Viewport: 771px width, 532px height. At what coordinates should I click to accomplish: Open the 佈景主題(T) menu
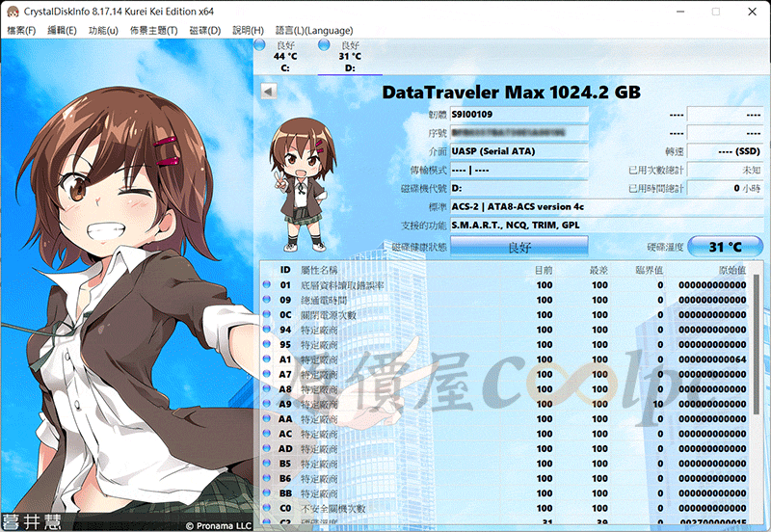pos(154,31)
